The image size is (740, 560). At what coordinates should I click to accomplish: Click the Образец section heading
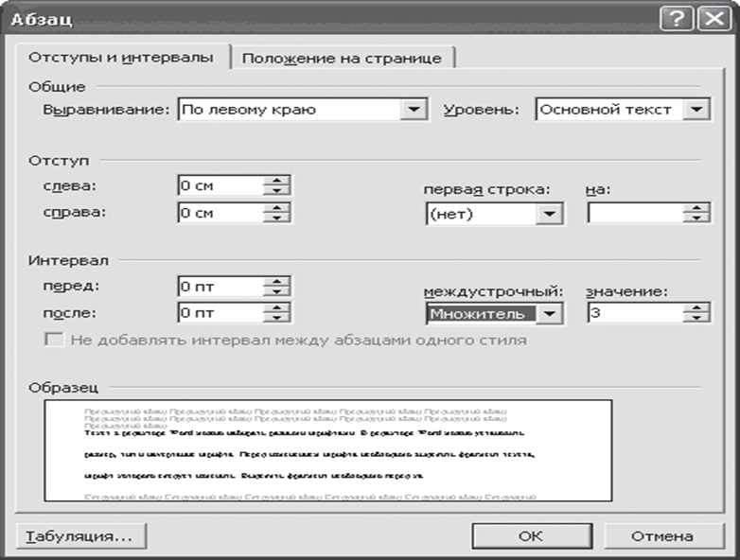[63, 388]
